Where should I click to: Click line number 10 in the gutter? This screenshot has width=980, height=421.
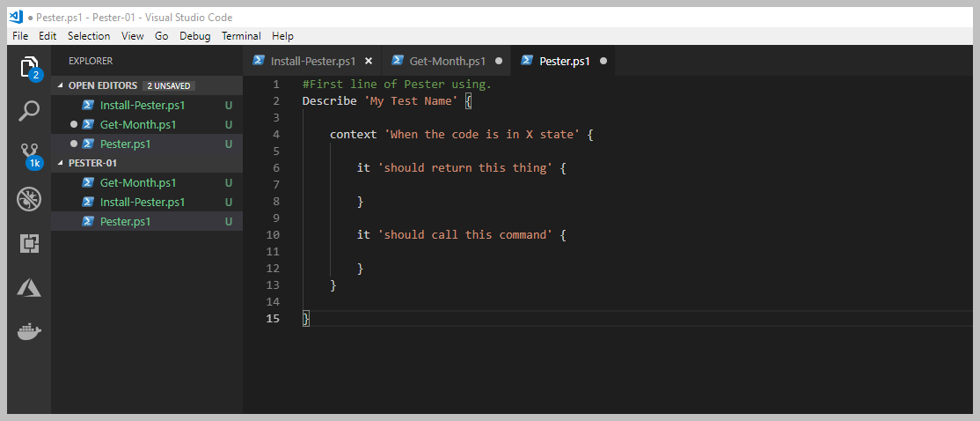pyautogui.click(x=273, y=235)
